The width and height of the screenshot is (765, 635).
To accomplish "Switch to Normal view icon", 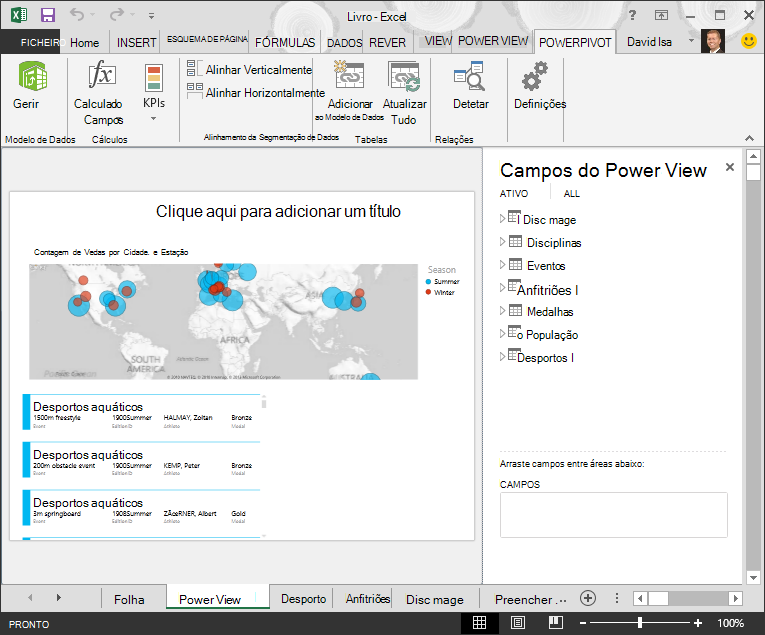I will (479, 623).
